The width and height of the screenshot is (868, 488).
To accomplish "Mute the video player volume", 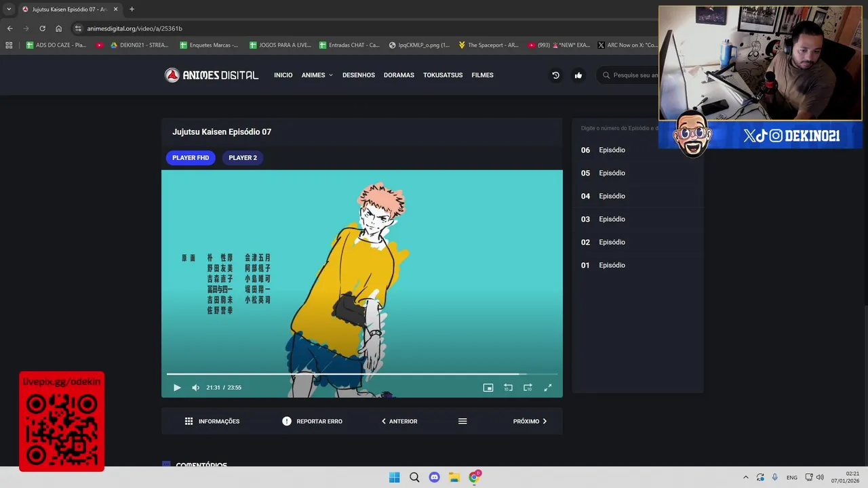I will (195, 388).
